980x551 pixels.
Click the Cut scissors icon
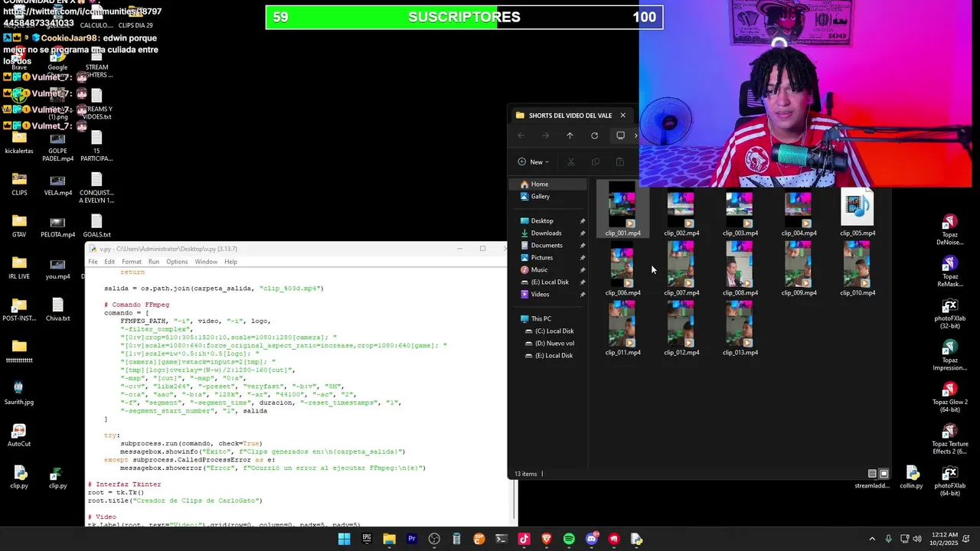pyautogui.click(x=571, y=161)
